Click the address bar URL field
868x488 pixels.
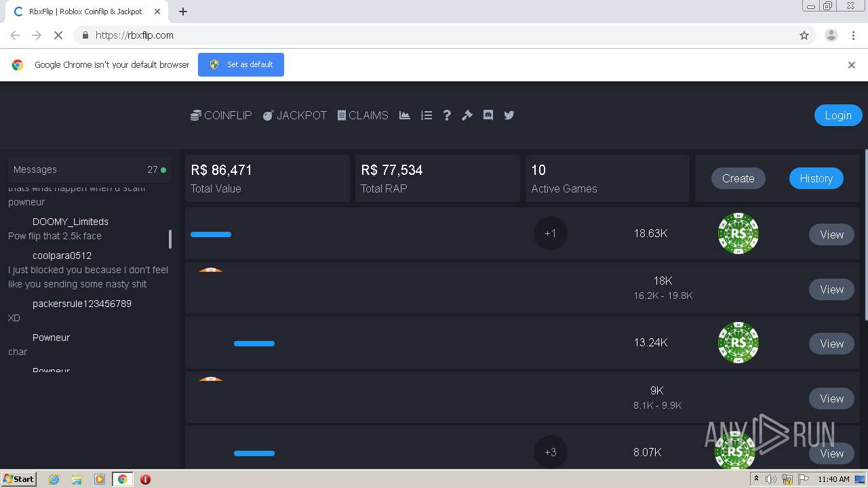(x=434, y=35)
